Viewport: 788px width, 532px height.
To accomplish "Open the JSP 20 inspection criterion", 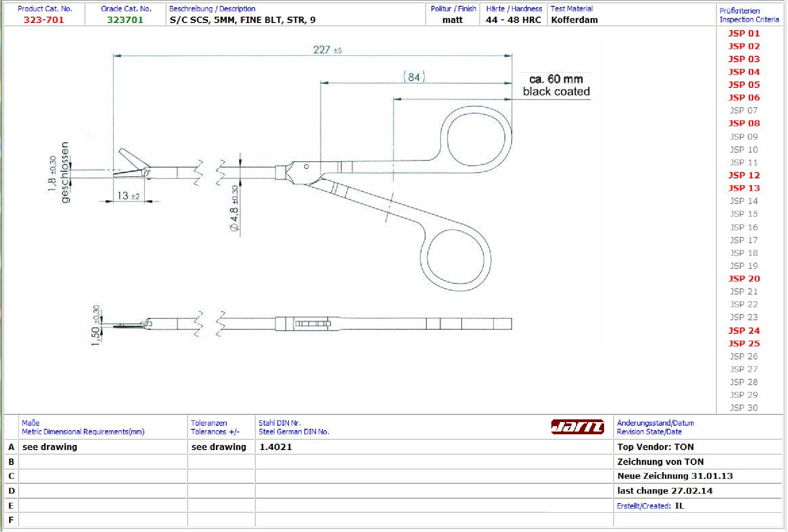I will tap(744, 279).
